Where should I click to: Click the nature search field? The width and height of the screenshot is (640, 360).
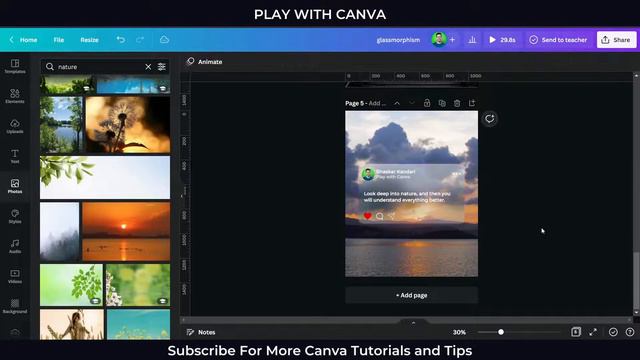click(x=98, y=67)
